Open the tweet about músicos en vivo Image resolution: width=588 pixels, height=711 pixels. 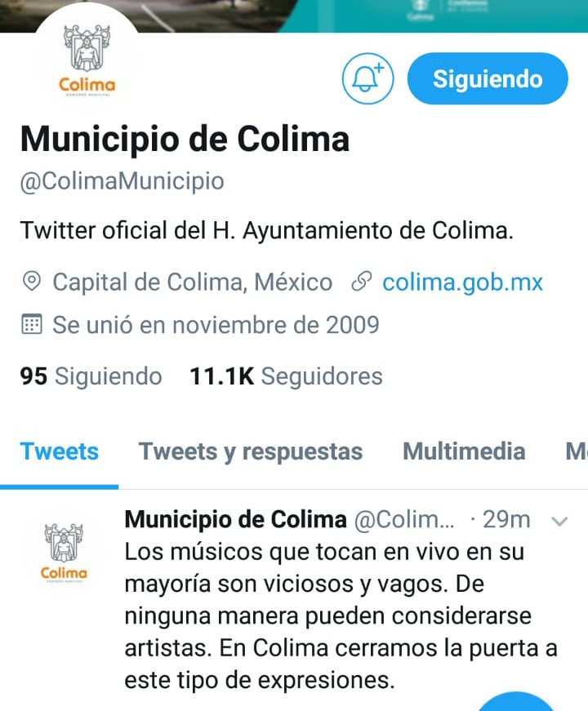[x=341, y=615]
